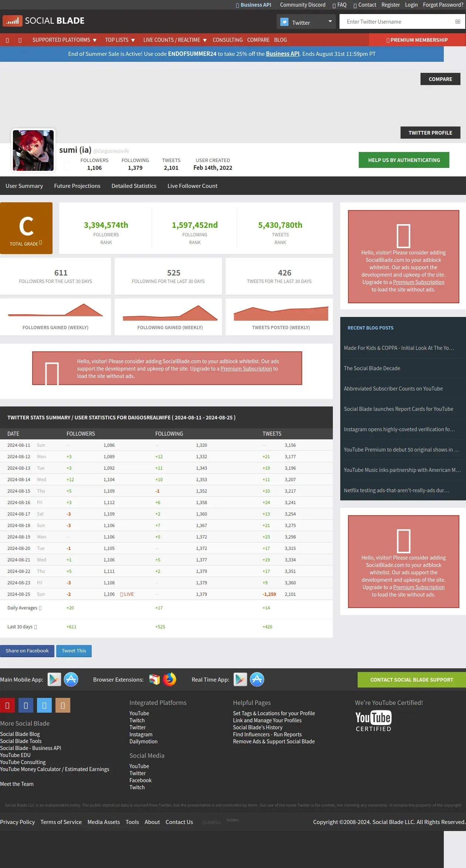The height and width of the screenshot is (868, 466).
Task: Click the LIVE indicator on 2024-08-25 row
Action: 127,594
